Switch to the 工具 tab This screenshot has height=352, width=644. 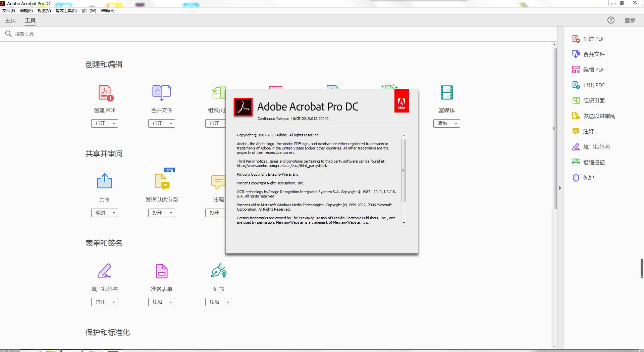pos(30,20)
